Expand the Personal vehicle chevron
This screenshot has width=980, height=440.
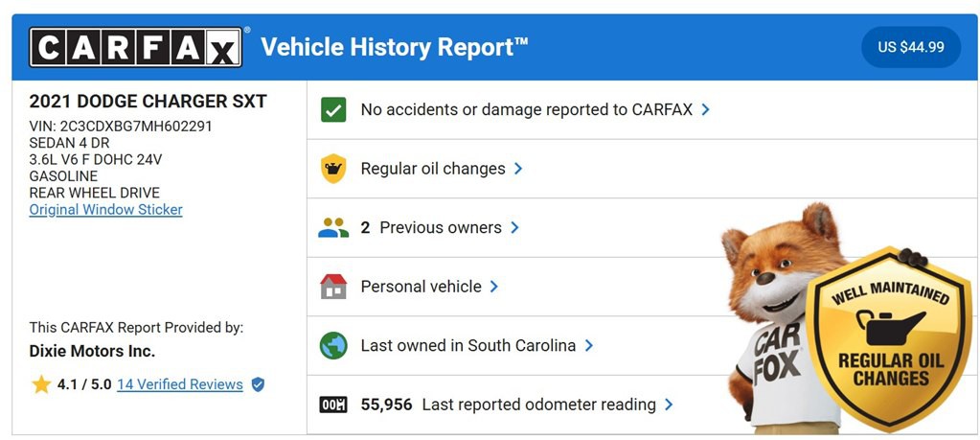[494, 287]
